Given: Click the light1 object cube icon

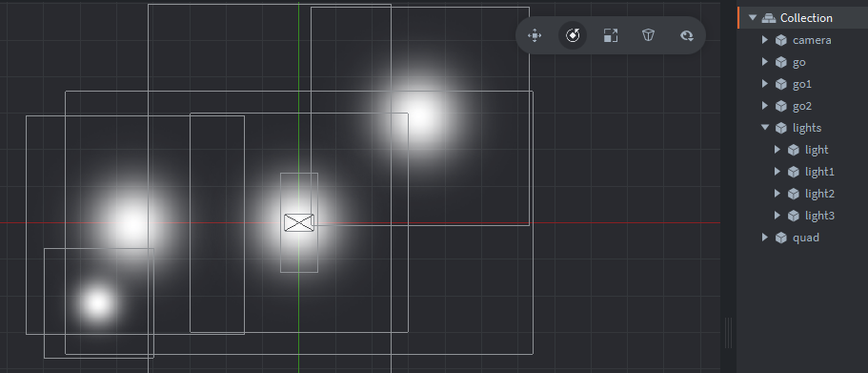Looking at the screenshot, I should pyautogui.click(x=794, y=172).
